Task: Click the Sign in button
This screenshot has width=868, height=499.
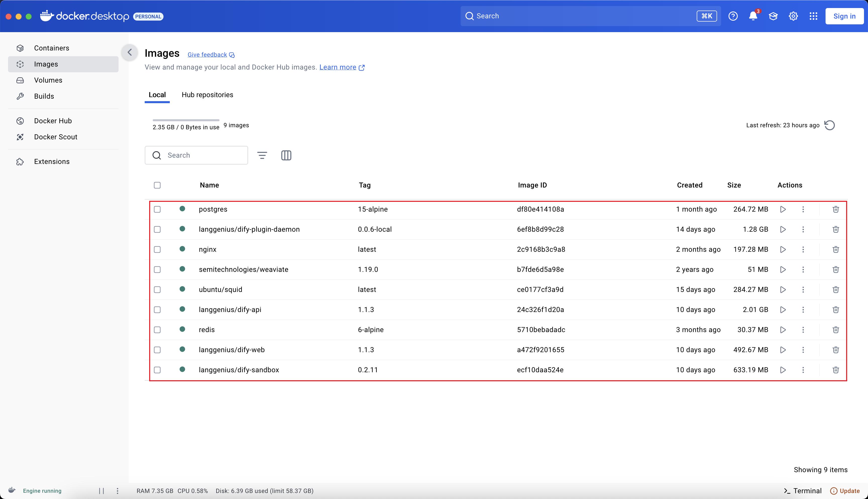Action: (x=844, y=16)
